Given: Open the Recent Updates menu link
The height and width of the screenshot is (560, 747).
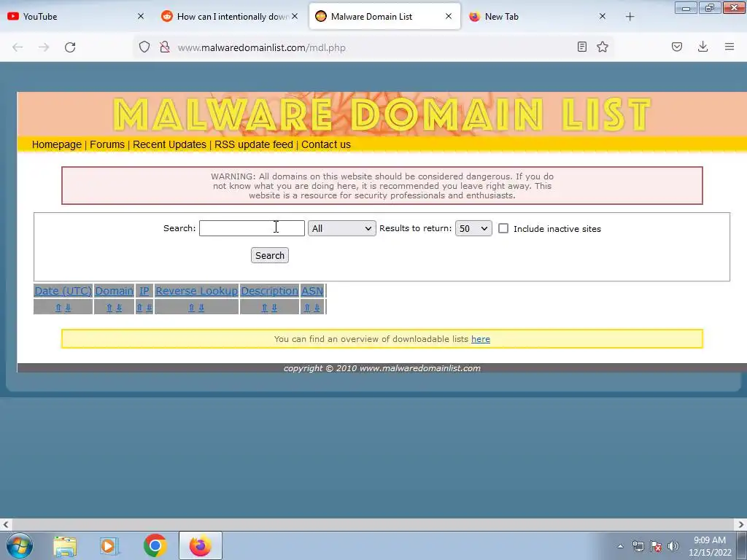Looking at the screenshot, I should (x=169, y=145).
